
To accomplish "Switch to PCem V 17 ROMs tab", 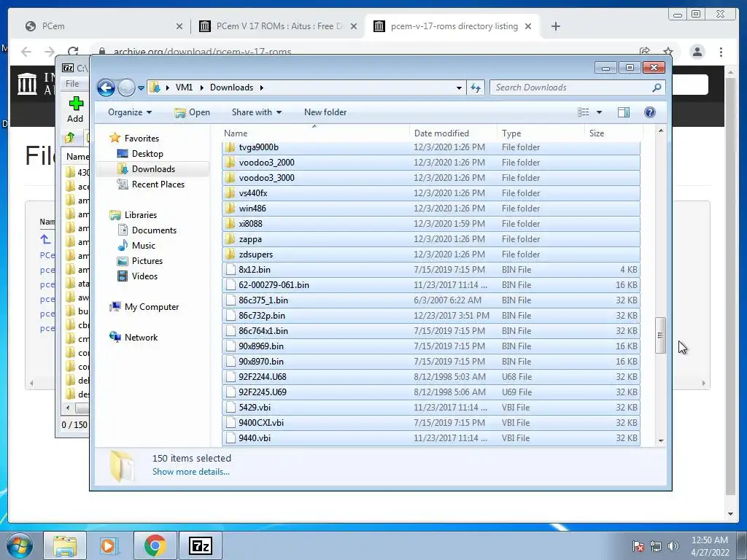I will tap(279, 26).
